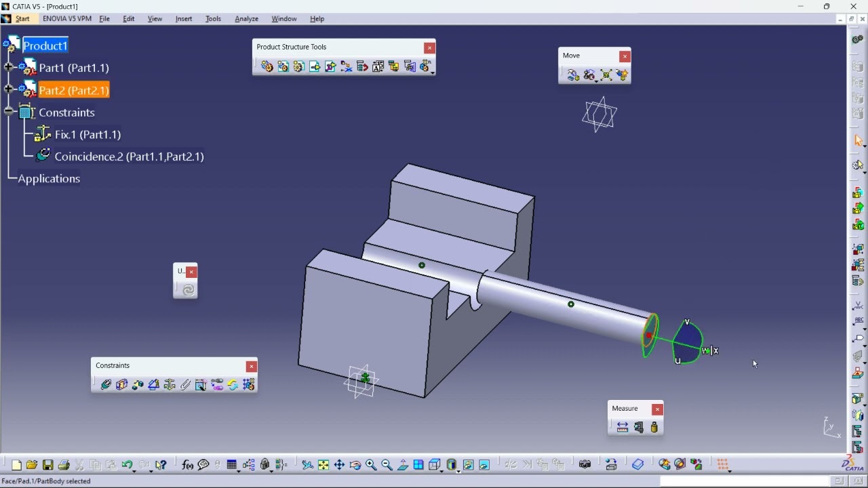Open the ENOVIA V5 VPM menu
The width and height of the screenshot is (868, 488).
pos(67,19)
